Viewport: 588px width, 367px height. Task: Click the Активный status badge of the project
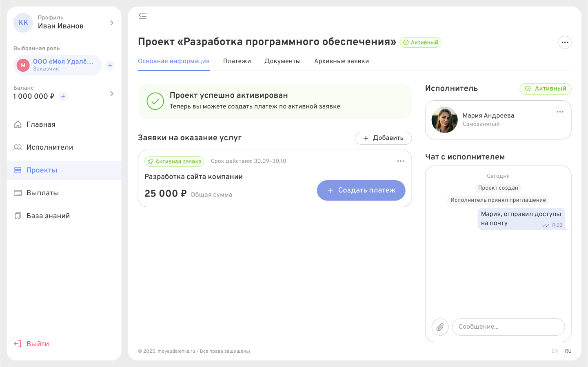pyautogui.click(x=421, y=42)
